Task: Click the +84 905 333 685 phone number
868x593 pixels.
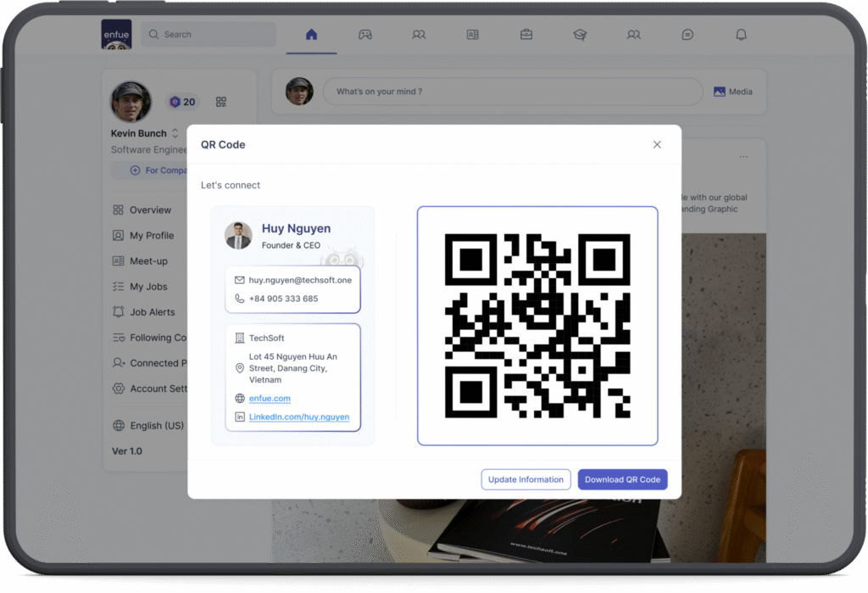Action: point(283,299)
